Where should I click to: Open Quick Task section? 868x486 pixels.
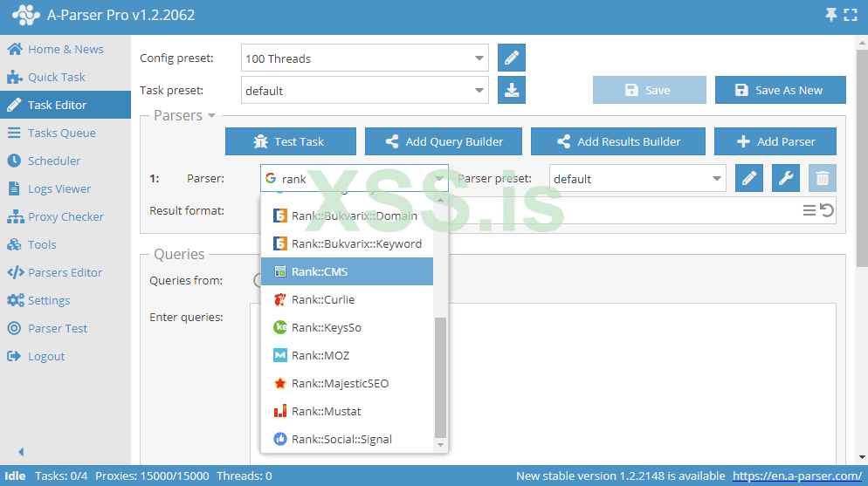tap(65, 77)
